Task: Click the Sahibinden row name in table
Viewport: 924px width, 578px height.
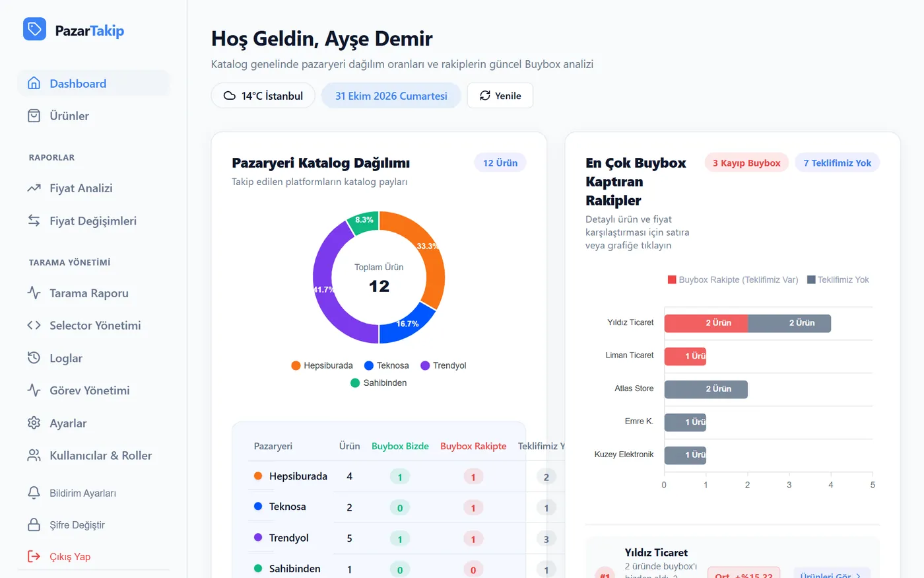Action: click(295, 569)
